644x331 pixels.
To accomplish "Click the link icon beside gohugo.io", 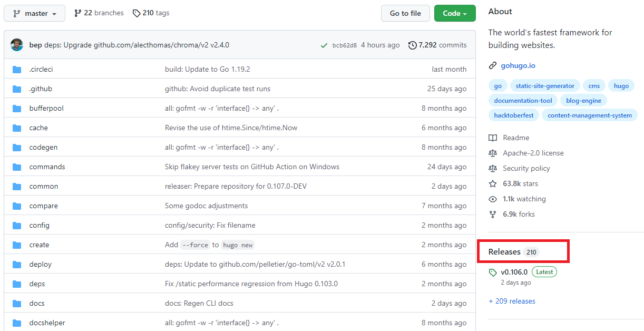I will click(x=493, y=65).
